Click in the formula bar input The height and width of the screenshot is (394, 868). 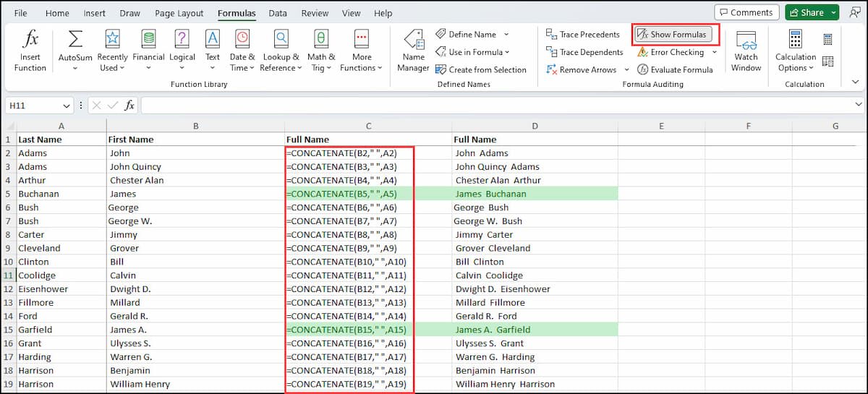[496, 106]
